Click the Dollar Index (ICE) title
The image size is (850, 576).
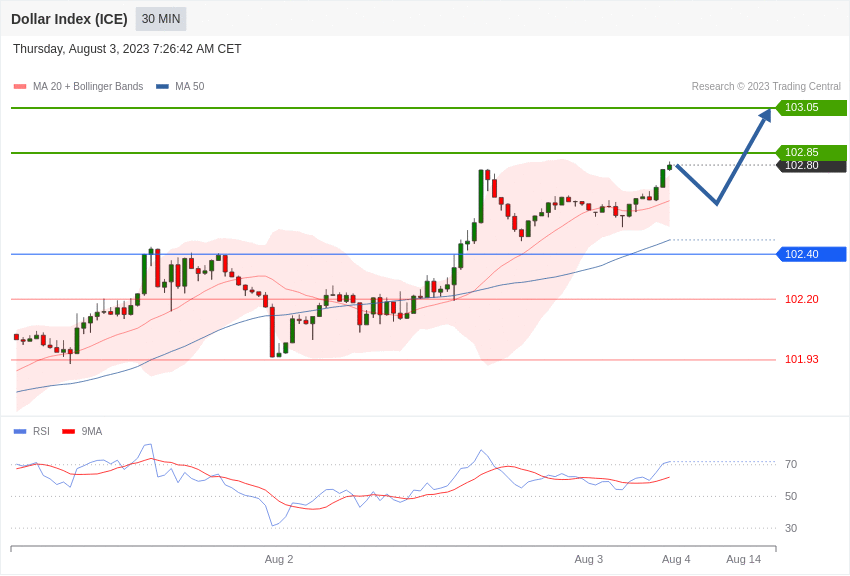tap(69, 19)
